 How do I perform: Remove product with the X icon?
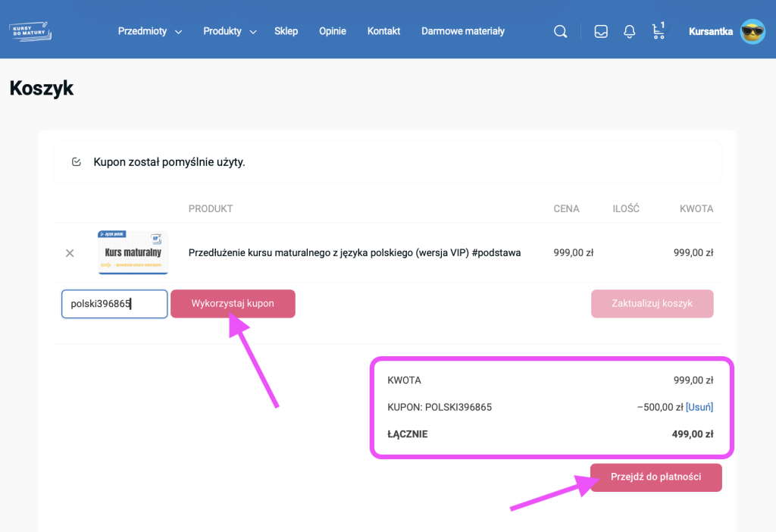70,253
